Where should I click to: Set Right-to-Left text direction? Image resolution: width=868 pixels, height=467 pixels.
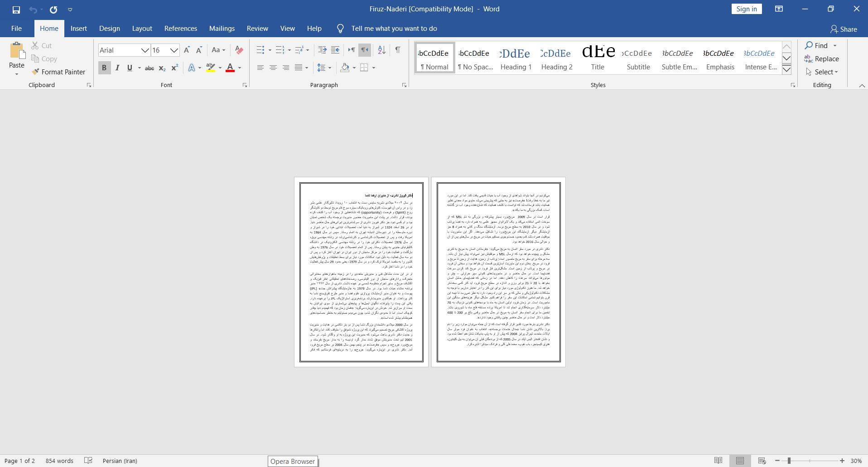click(364, 50)
